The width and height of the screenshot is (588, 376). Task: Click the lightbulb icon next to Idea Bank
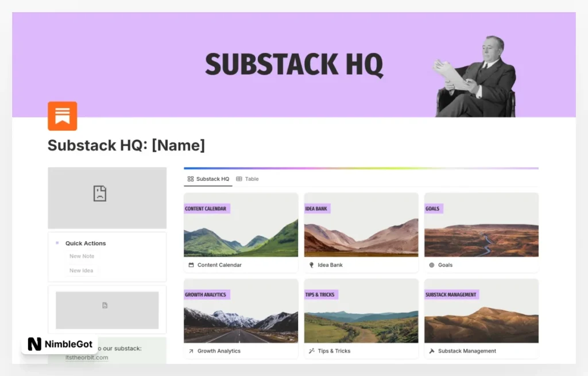311,265
